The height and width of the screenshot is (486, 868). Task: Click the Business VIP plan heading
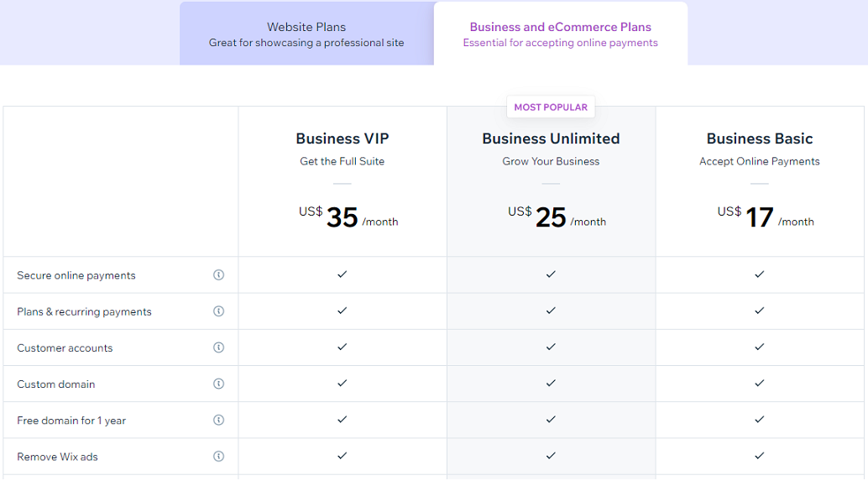click(x=342, y=138)
